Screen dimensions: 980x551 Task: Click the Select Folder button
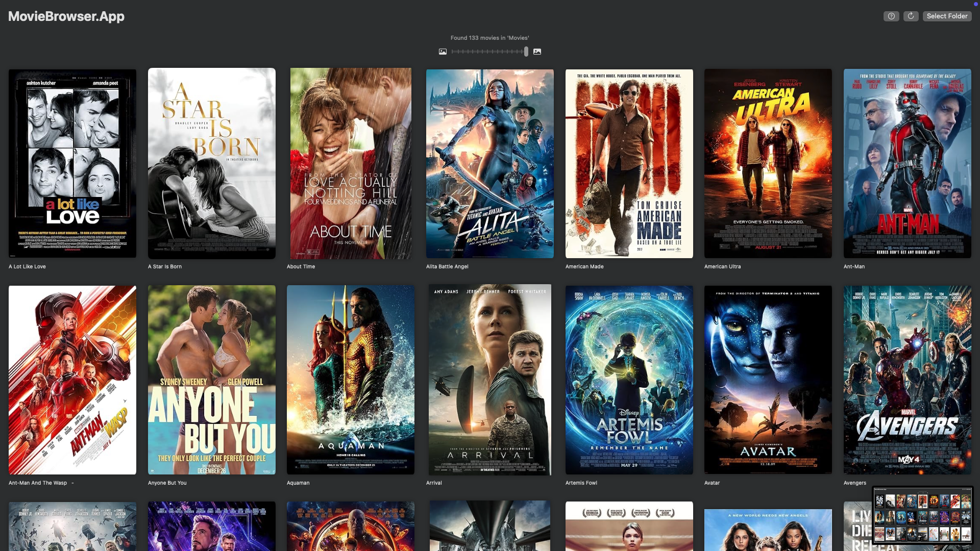coord(947,16)
